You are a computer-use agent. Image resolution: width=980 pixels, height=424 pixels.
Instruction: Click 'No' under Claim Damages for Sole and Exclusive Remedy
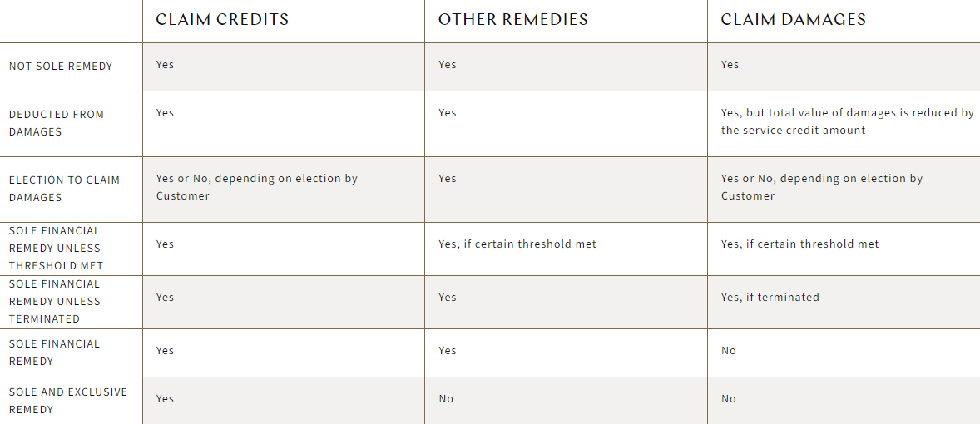point(729,398)
